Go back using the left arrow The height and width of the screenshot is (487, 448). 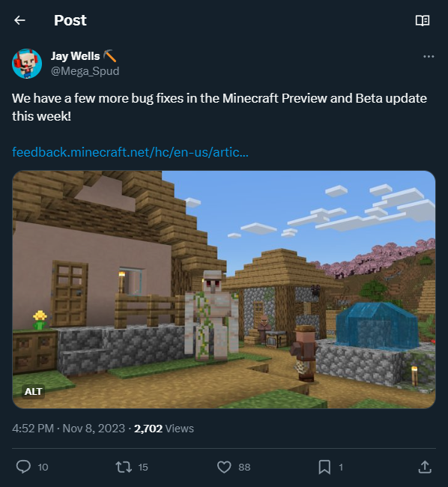click(19, 20)
